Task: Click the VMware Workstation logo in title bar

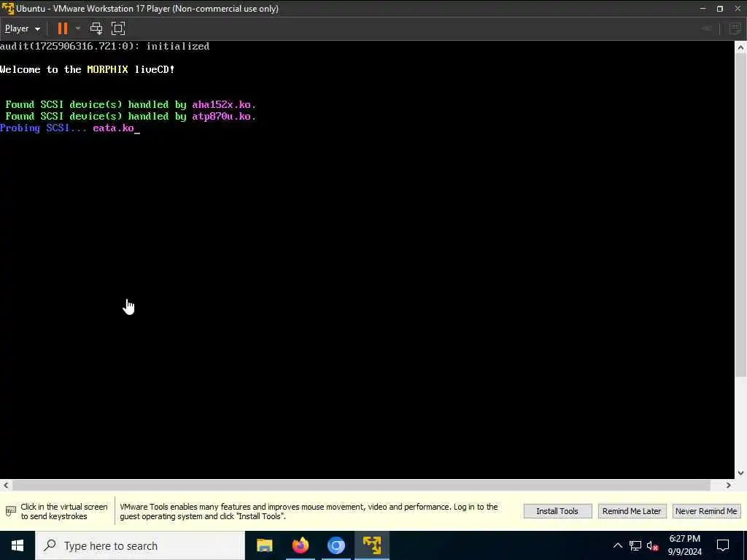Action: 7,9
